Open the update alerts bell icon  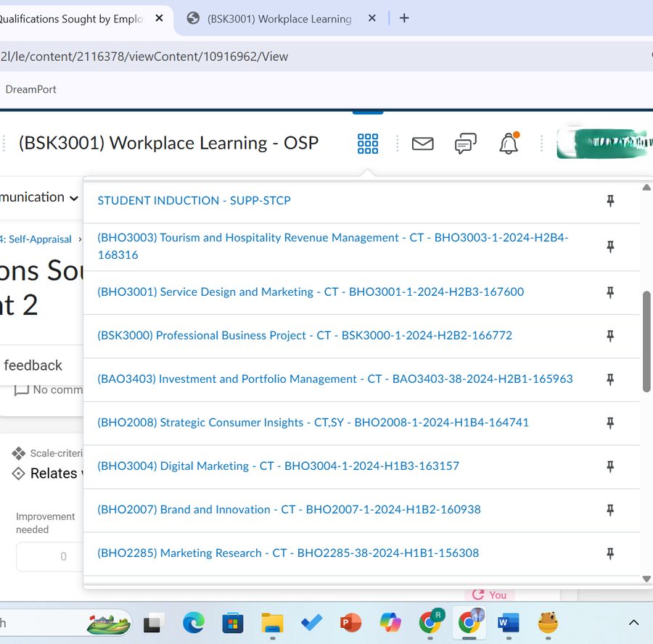[x=509, y=144]
